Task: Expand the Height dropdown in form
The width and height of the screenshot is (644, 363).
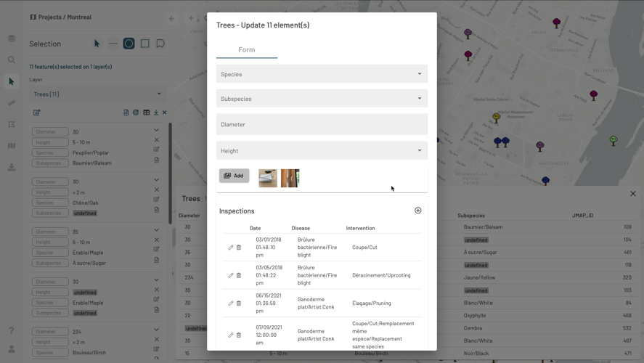Action: pos(322,151)
